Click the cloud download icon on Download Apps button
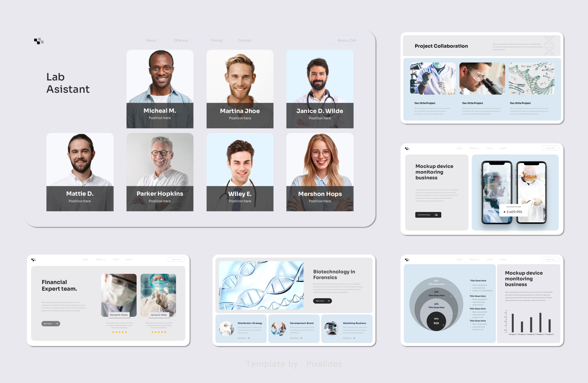 click(436, 215)
